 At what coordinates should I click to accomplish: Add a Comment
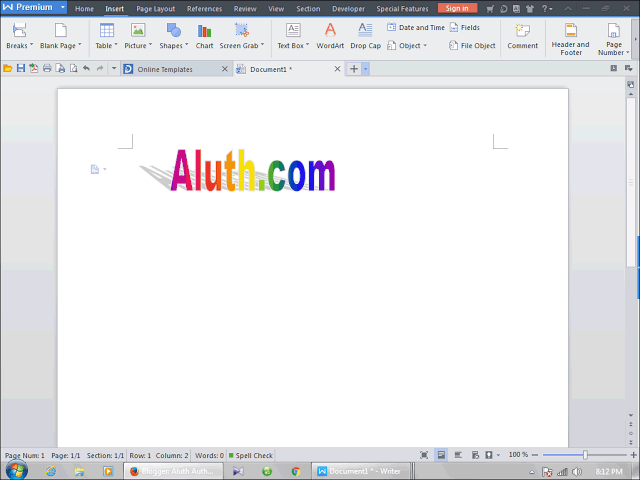tap(522, 36)
